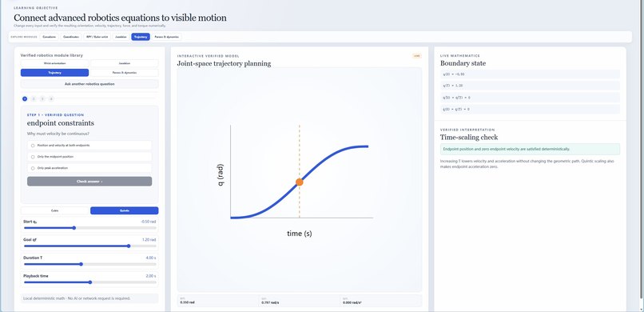Switch trajectory type to Quintic
Screen dimensions: 644x312
(125, 210)
